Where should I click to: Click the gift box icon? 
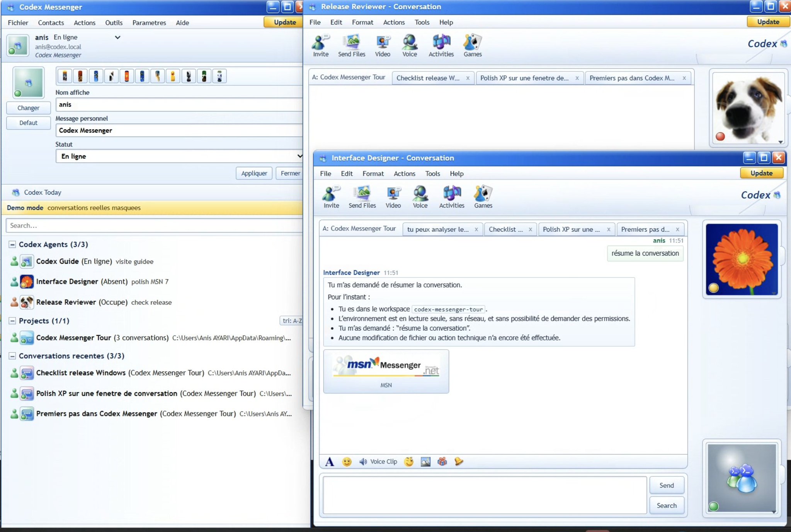442,462
